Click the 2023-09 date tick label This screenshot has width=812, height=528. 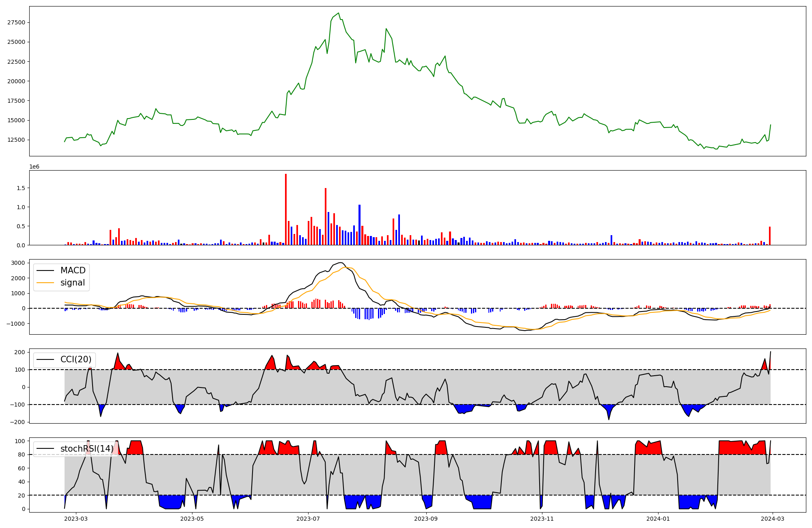426,518
